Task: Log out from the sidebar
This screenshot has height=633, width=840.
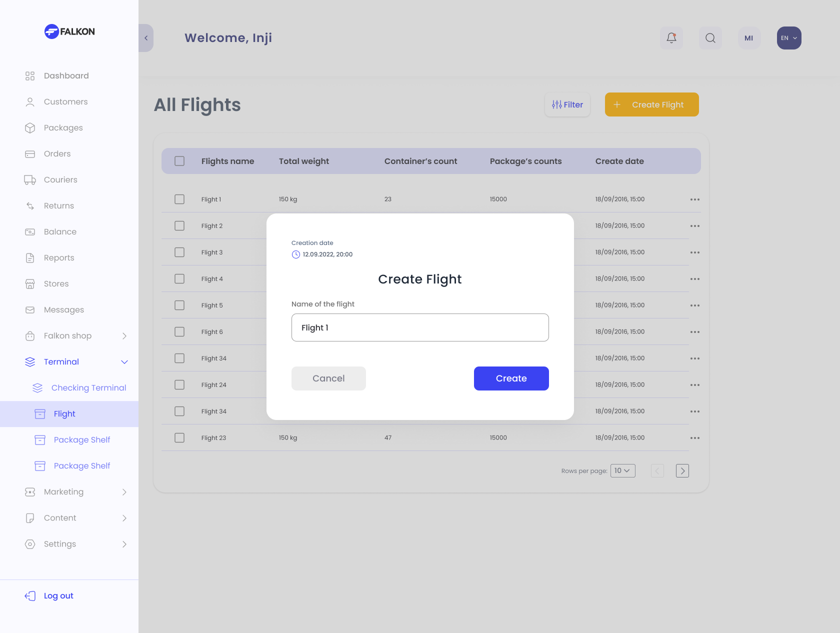Action: (x=58, y=596)
